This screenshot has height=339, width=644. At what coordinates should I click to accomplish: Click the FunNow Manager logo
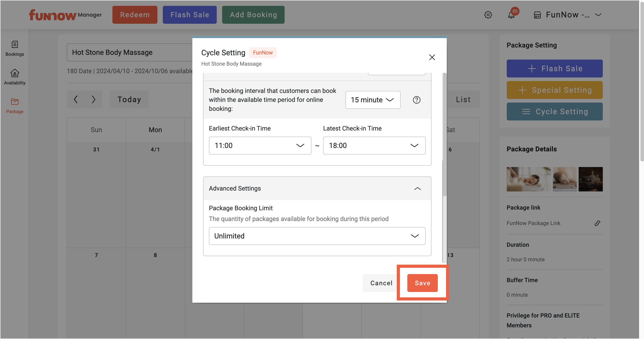[x=65, y=15]
